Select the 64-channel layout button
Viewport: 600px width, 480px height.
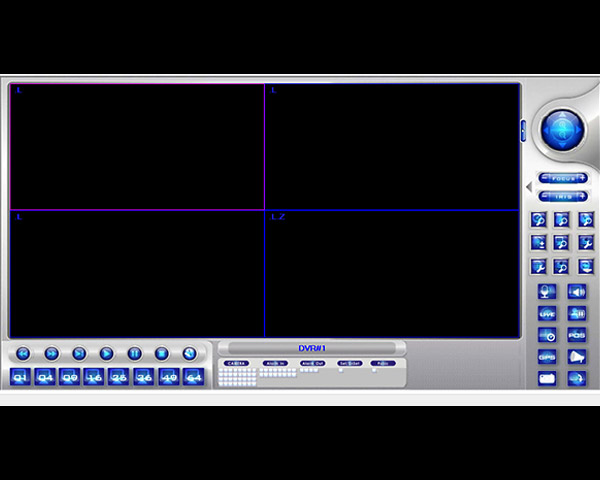coord(192,377)
